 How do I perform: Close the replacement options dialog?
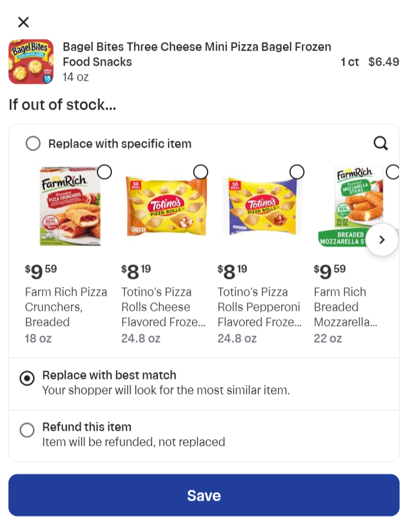coord(23,22)
